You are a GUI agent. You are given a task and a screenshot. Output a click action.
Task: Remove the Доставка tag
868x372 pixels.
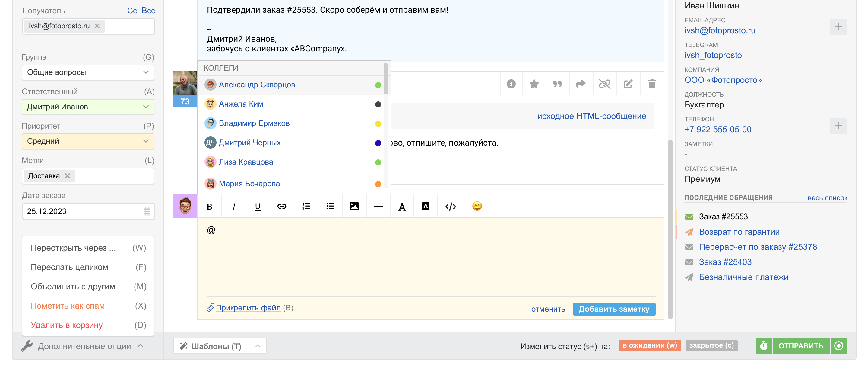click(67, 176)
